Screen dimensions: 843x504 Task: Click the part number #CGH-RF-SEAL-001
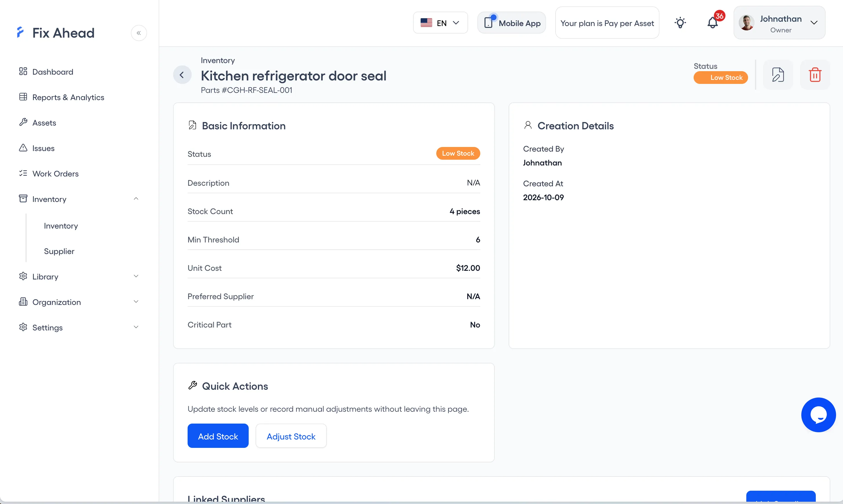point(257,90)
